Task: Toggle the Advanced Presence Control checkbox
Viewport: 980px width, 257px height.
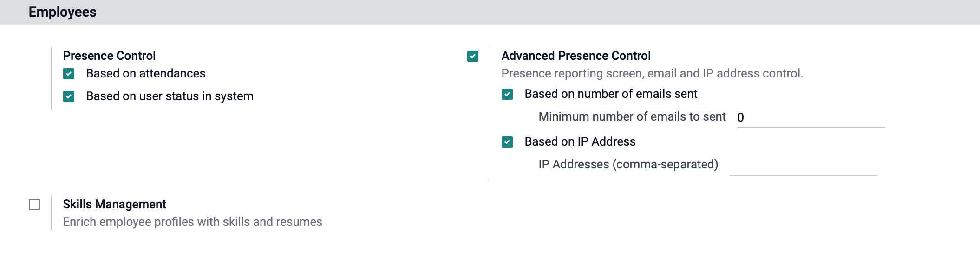Action: (473, 56)
